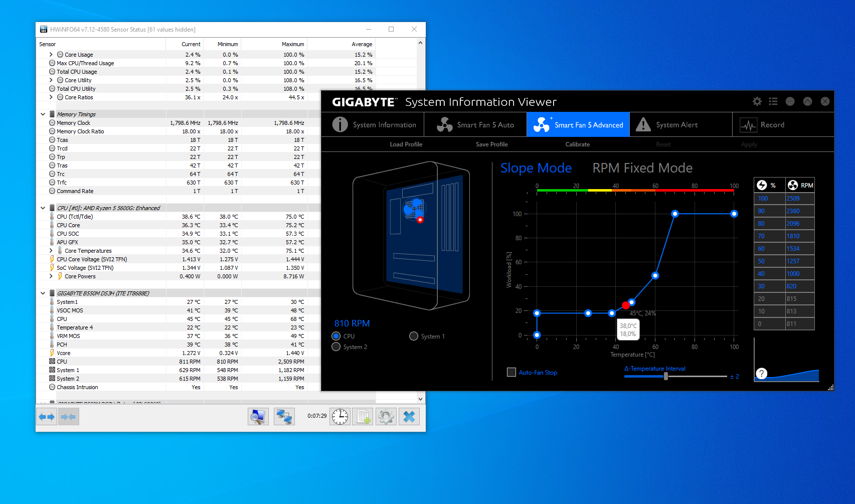This screenshot has width=855, height=504.
Task: Click the Δ-Temperature Interval slider handle
Action: [x=666, y=376]
